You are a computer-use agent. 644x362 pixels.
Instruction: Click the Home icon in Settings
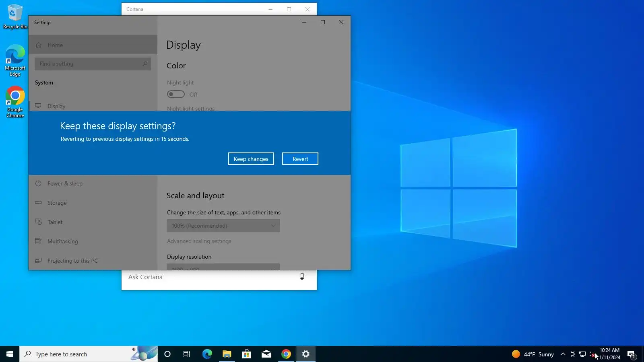point(39,45)
